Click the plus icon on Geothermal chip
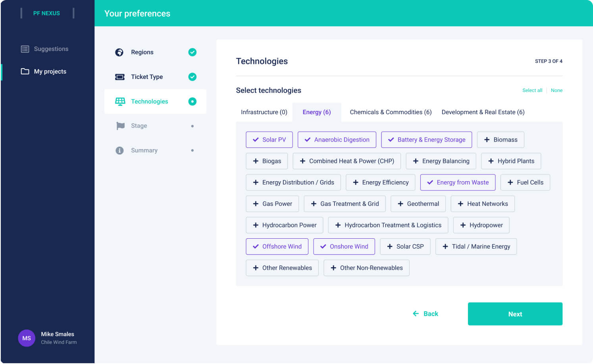The width and height of the screenshot is (593, 364). (x=400, y=204)
